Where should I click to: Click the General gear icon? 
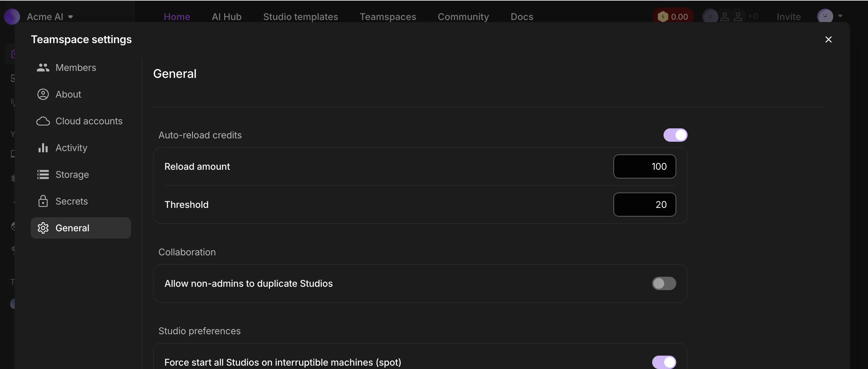(x=43, y=228)
